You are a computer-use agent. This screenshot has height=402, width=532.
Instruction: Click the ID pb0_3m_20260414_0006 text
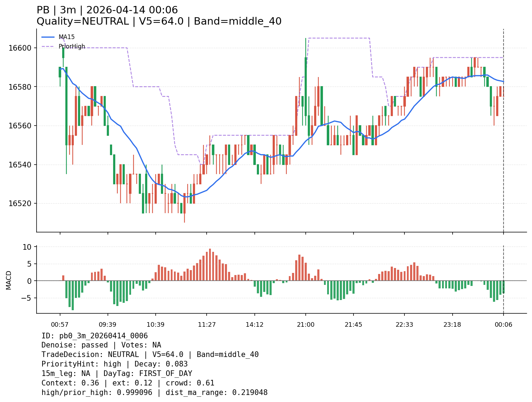[x=95, y=336]
